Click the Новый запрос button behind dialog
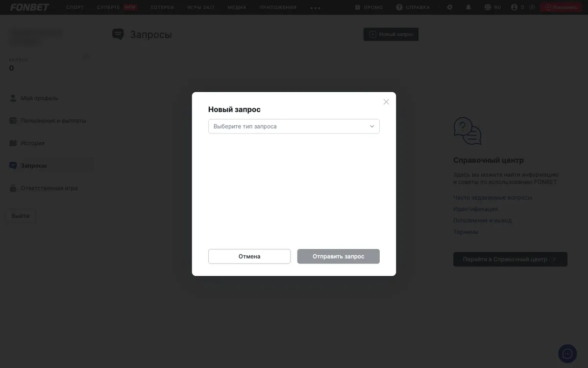 (391, 34)
